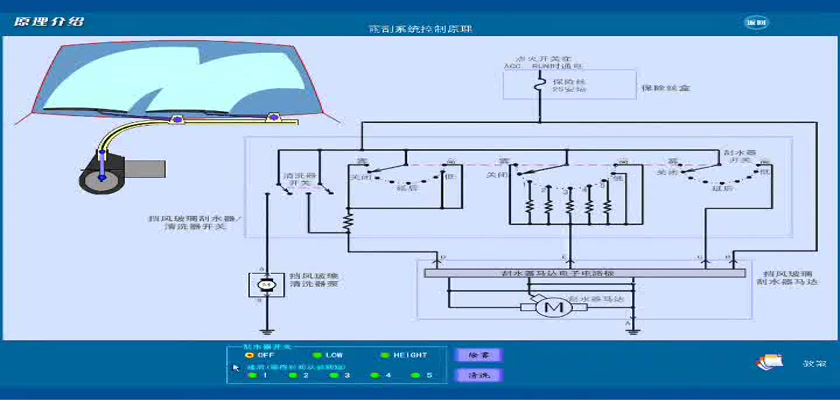The width and height of the screenshot is (840, 400).
Task: Click the resistor below washer switch wiring
Action: click(x=348, y=222)
